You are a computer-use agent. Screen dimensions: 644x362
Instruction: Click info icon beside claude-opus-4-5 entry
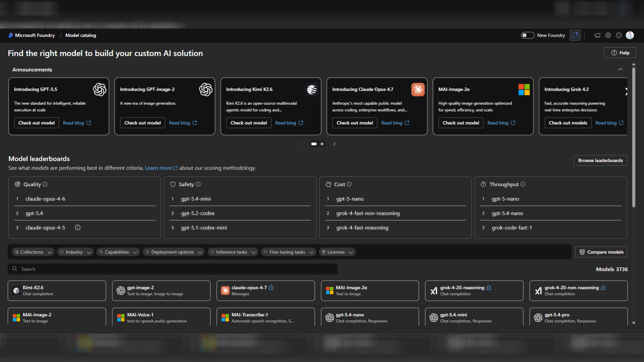point(77,228)
